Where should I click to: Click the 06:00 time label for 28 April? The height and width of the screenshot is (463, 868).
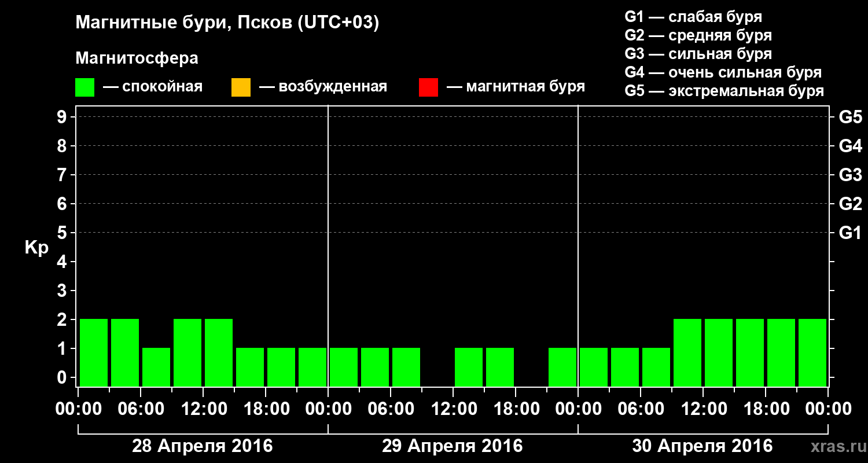click(141, 409)
